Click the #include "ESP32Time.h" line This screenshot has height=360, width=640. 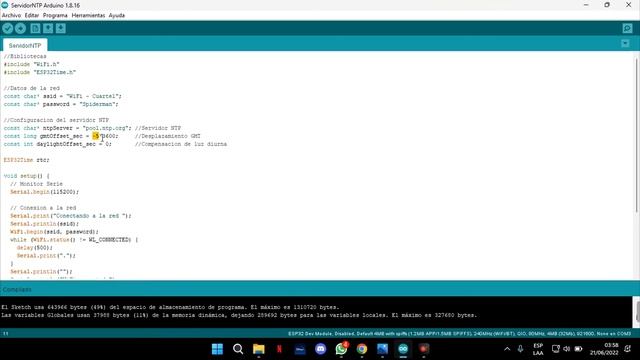pos(40,72)
